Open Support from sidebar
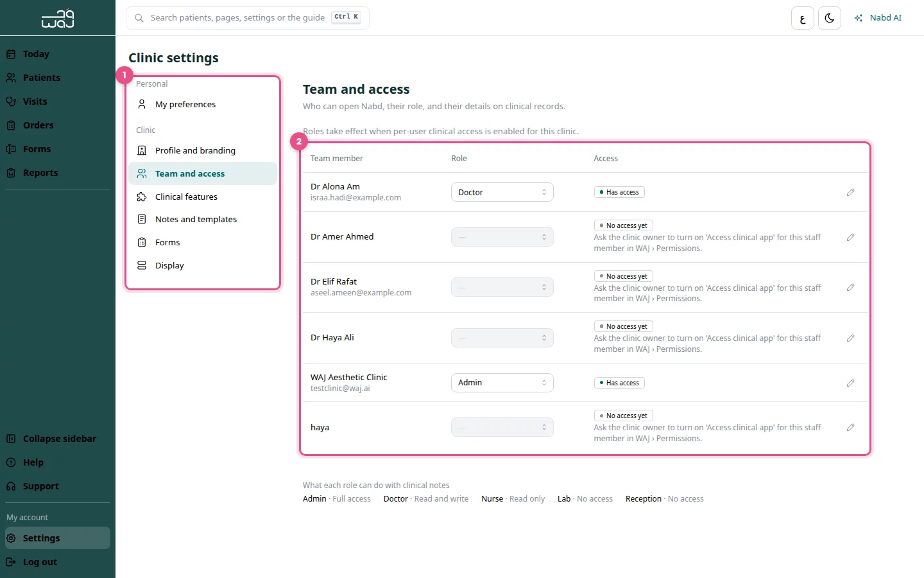 coord(58,486)
